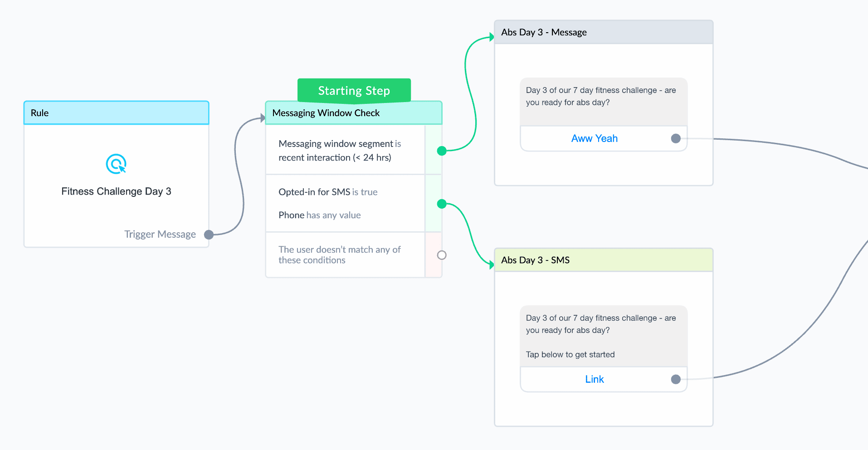Click the arrow entering Messaging Window Check
Viewport: 868px width, 450px height.
click(263, 118)
